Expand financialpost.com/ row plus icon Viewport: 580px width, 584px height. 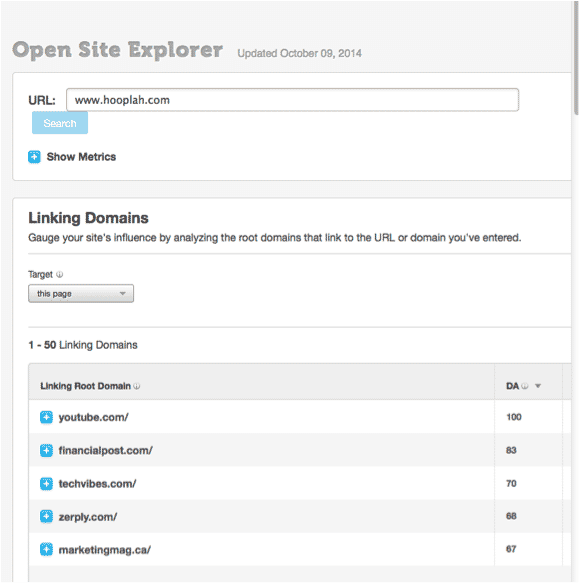click(46, 451)
